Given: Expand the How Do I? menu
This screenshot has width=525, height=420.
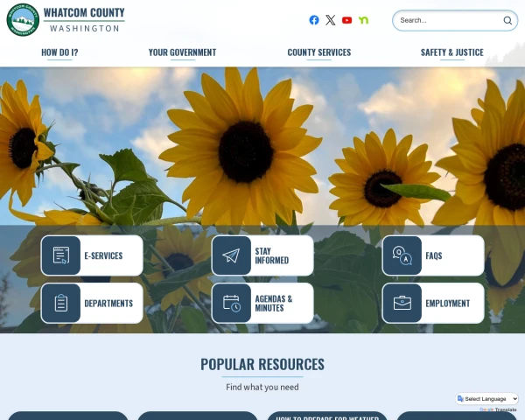Looking at the screenshot, I should pos(59,52).
